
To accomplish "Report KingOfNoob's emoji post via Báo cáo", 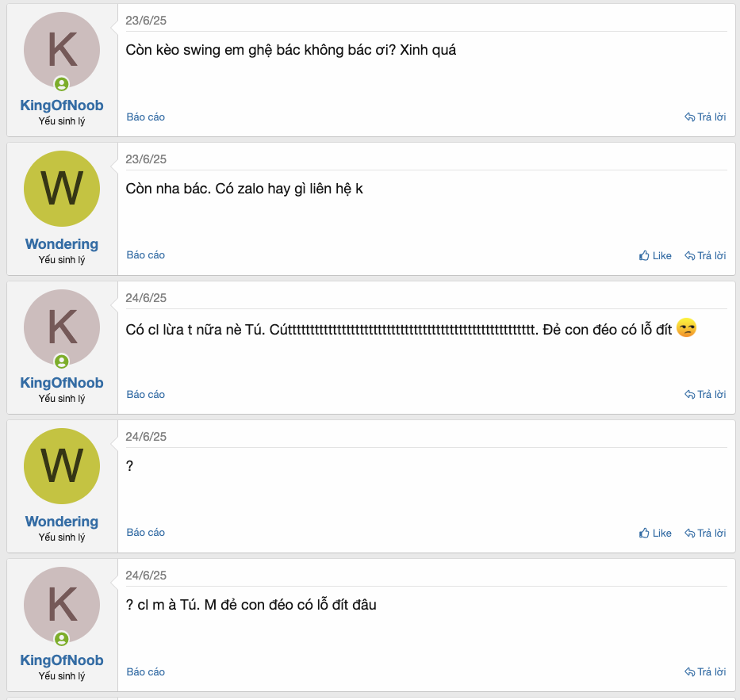I will tap(145, 394).
